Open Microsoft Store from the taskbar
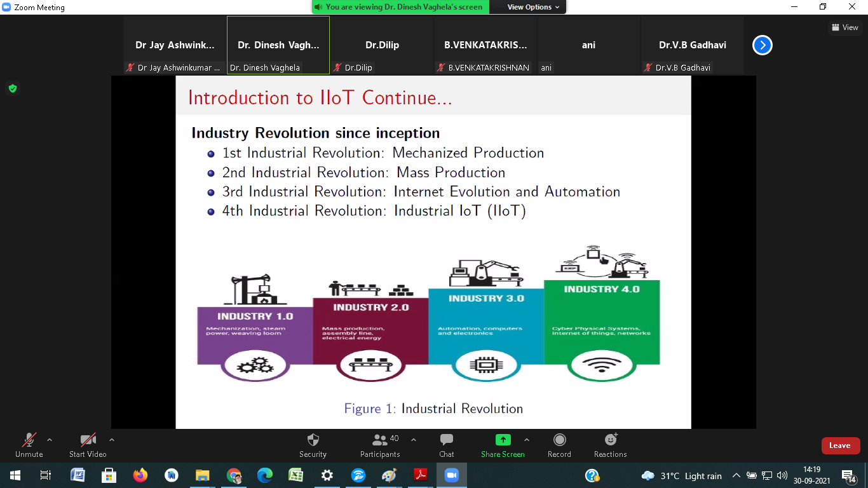 pos(109,475)
